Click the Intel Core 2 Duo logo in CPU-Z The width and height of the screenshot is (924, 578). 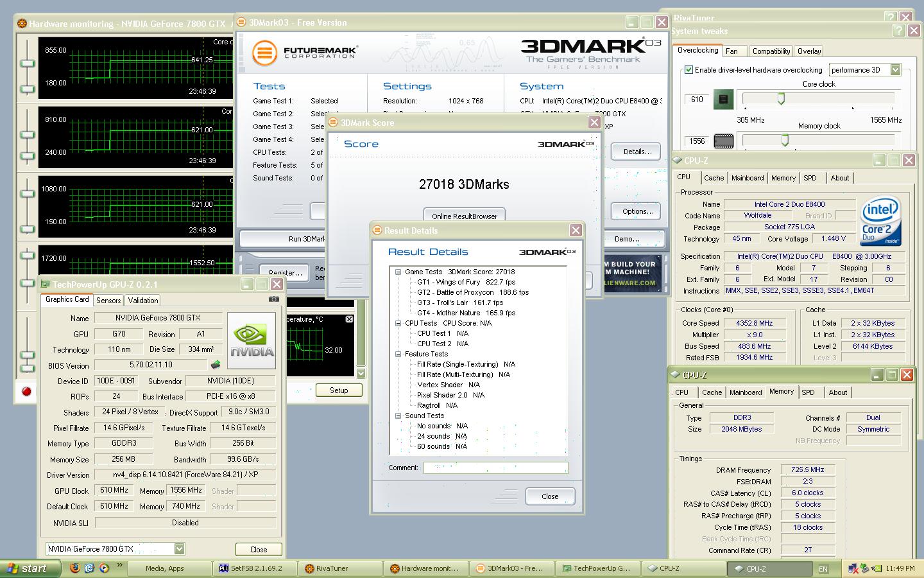880,222
